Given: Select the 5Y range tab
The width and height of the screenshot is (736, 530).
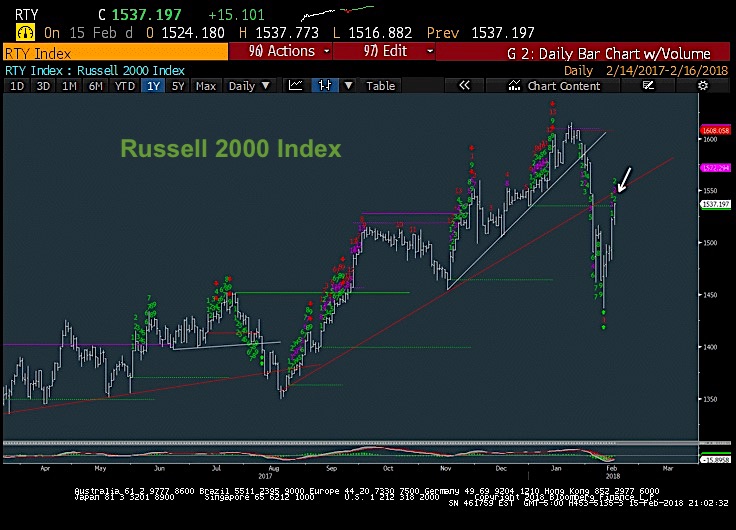Looking at the screenshot, I should coord(178,86).
